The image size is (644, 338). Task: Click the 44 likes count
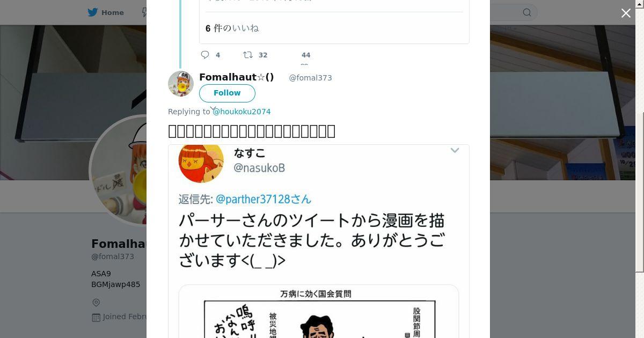point(306,55)
